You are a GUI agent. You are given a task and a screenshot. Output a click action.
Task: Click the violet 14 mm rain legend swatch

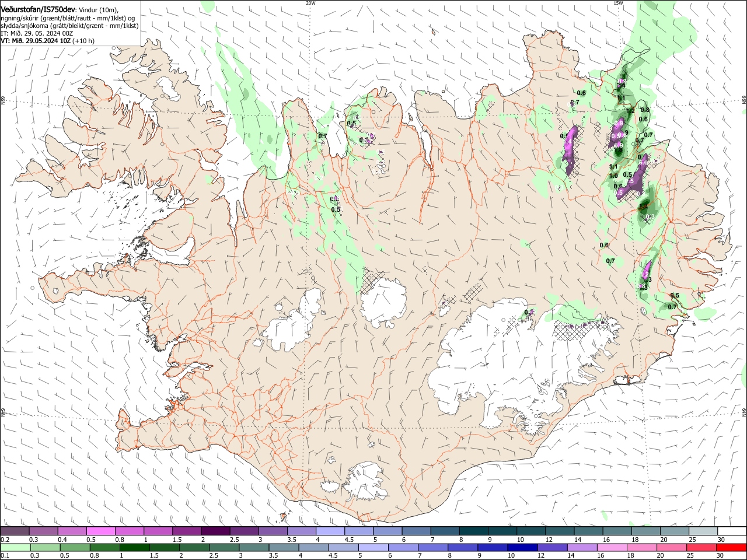(x=582, y=547)
